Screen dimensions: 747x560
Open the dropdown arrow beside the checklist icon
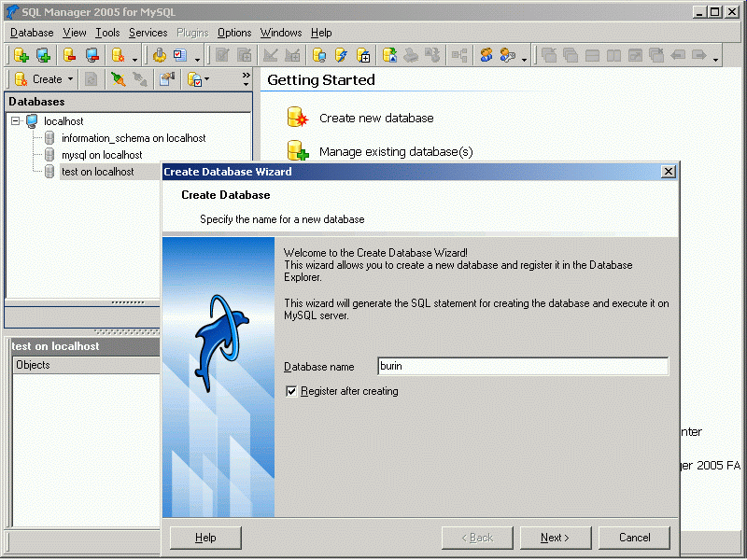[197, 59]
